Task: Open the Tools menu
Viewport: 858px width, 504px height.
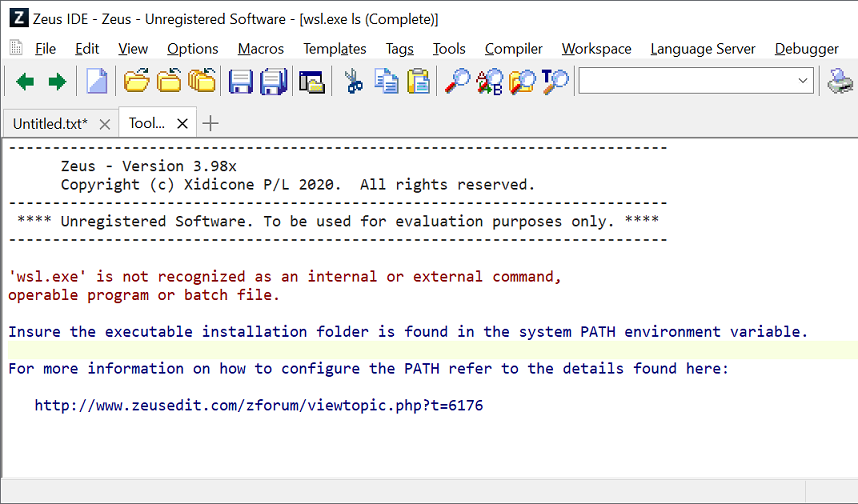Action: [x=449, y=49]
